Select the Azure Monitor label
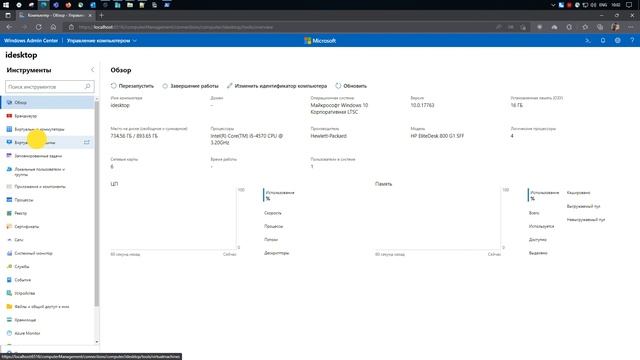This screenshot has width=640, height=360. click(x=27, y=333)
